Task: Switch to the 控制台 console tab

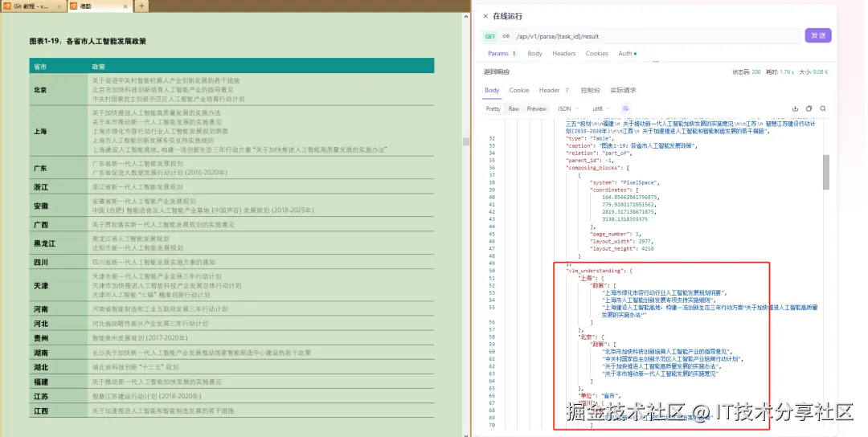Action: 590,90
